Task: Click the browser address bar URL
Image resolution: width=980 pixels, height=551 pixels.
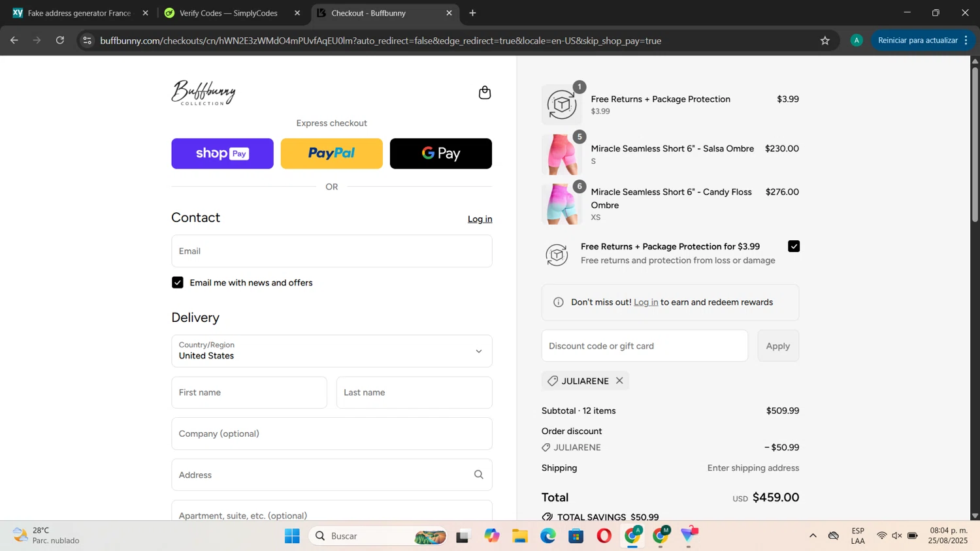Action: pyautogui.click(x=380, y=40)
